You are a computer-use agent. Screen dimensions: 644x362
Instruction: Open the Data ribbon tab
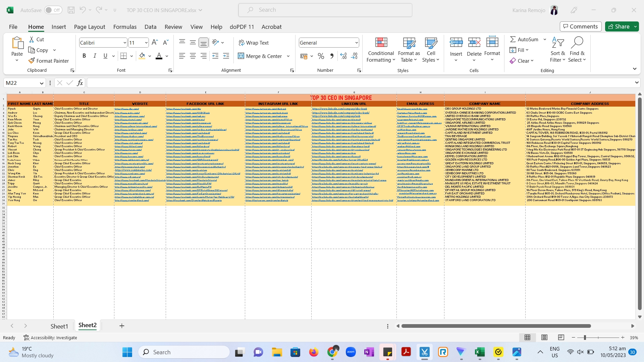click(150, 27)
